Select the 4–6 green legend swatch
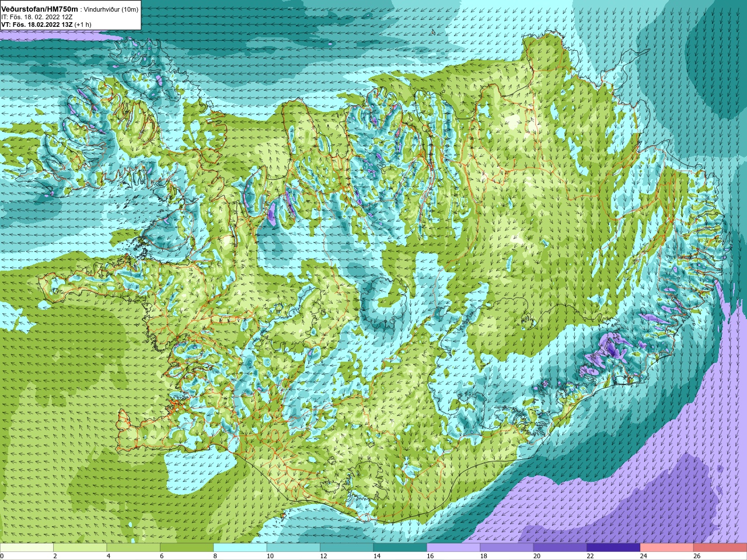This screenshot has height=560, width=747. pos(134,547)
